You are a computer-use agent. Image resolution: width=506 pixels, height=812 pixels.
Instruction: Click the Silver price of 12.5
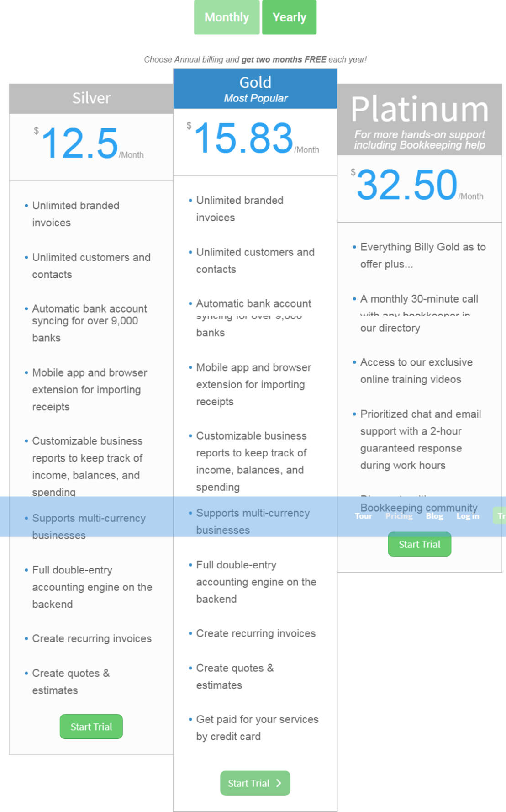[x=80, y=143]
